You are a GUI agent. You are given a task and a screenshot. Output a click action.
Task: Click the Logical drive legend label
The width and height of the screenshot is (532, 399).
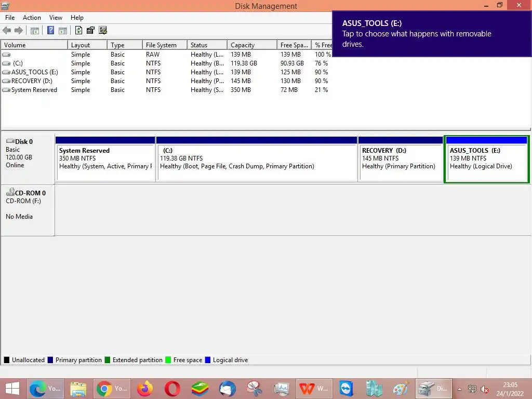pos(230,360)
